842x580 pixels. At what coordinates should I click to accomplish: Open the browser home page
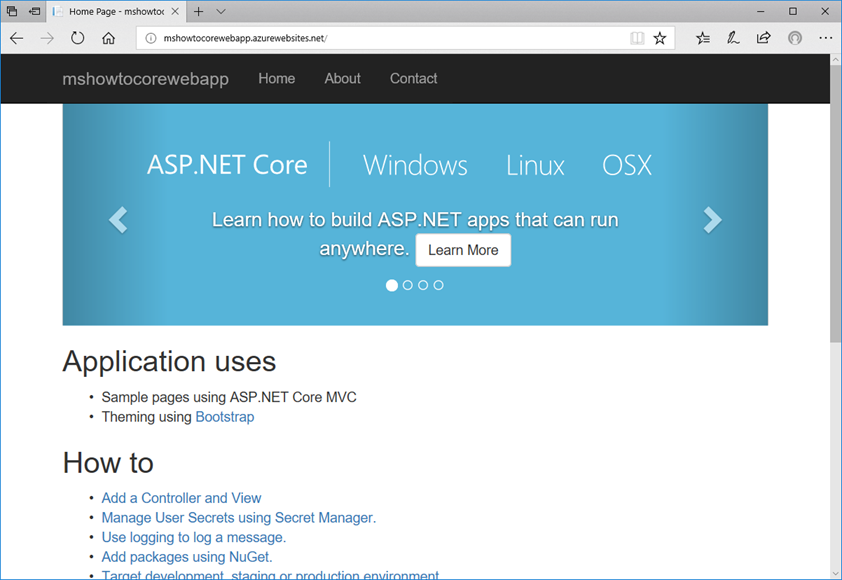(108, 38)
